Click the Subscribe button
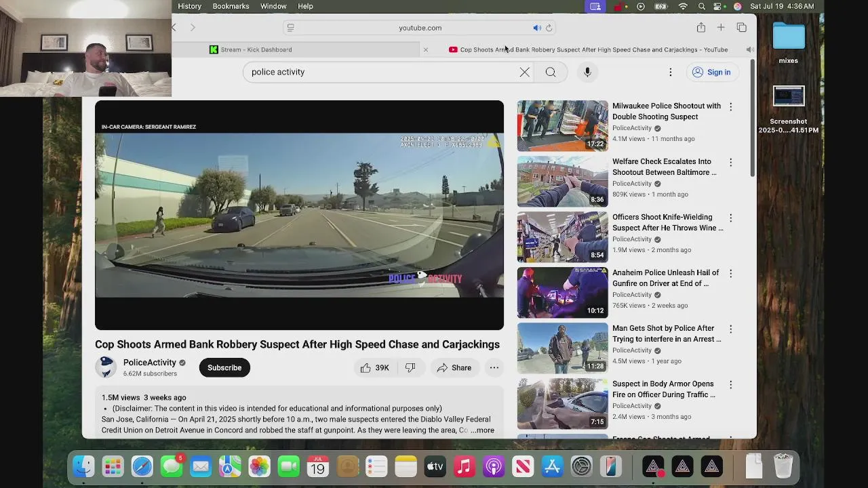 [x=224, y=367]
